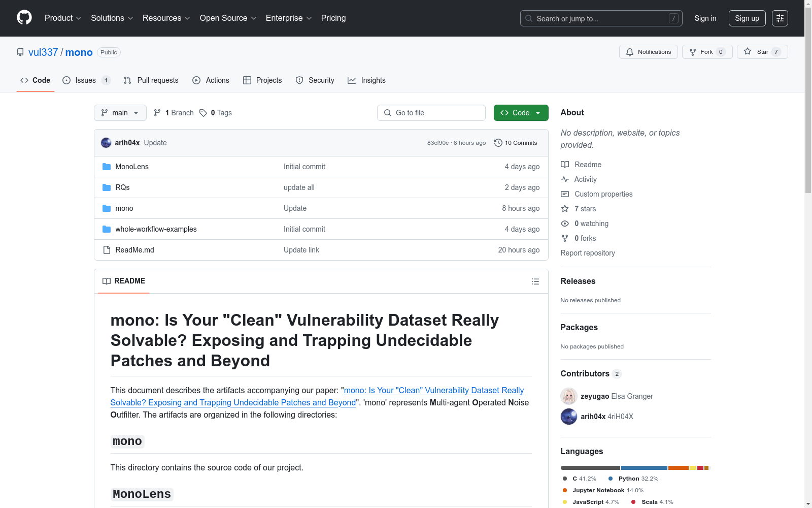
Task: Click the Custom properties icon
Action: click(x=565, y=194)
